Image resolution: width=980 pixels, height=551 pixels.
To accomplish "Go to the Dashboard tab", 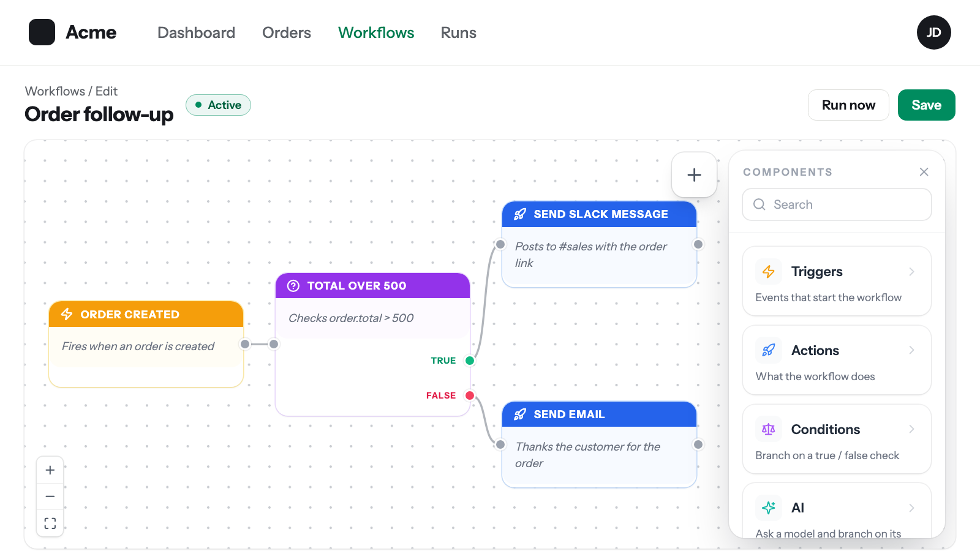I will tap(196, 32).
